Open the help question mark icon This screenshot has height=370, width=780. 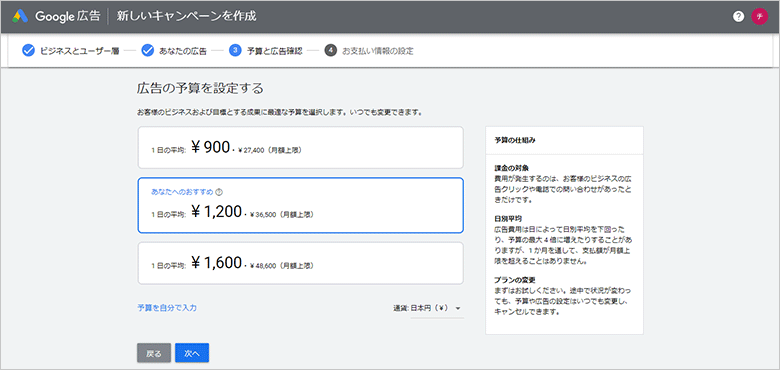pos(738,16)
